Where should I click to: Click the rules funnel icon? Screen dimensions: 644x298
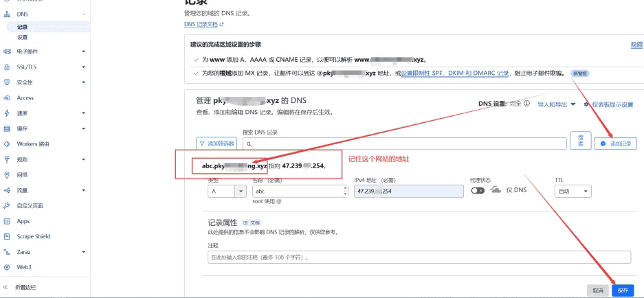(7, 160)
